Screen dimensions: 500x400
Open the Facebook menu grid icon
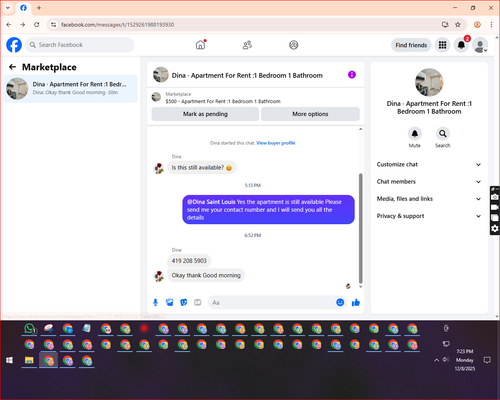click(442, 45)
